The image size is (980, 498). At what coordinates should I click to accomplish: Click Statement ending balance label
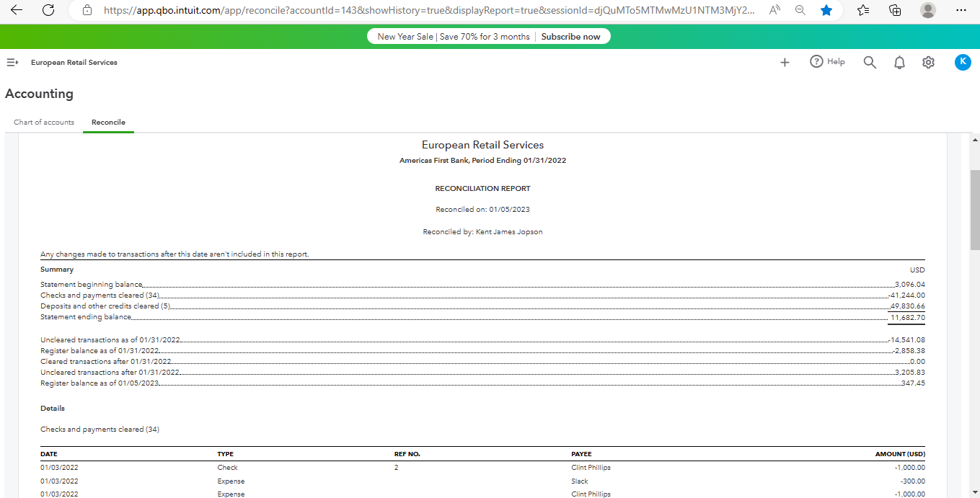86,317
